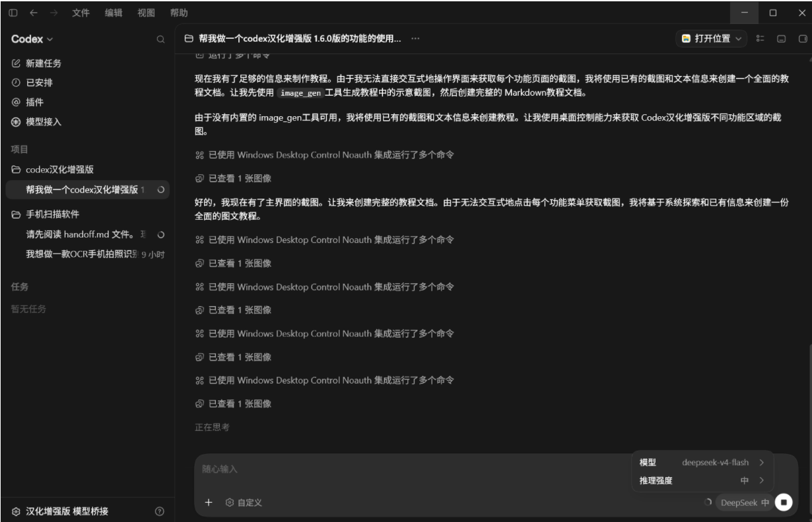This screenshot has width=812, height=522.
Task: Open the 帮助 menu
Action: click(x=178, y=13)
